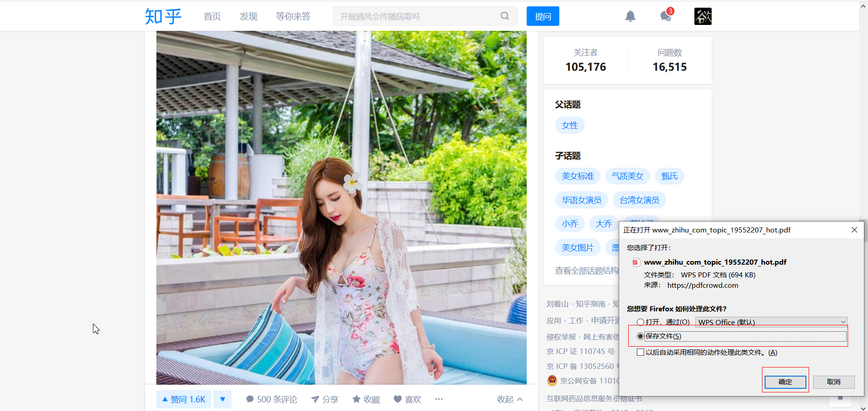Select the 打开，通过 radio option

[640, 322]
